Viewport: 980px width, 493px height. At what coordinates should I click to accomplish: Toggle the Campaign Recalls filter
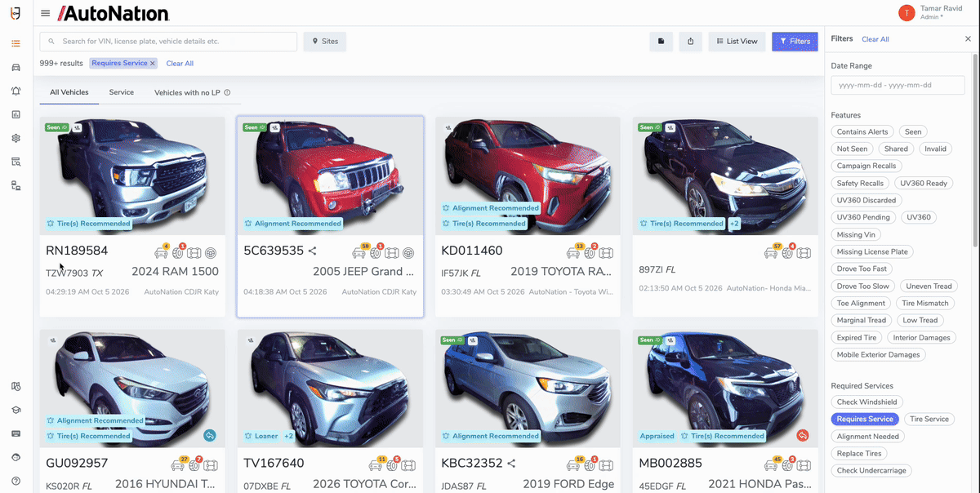(866, 166)
